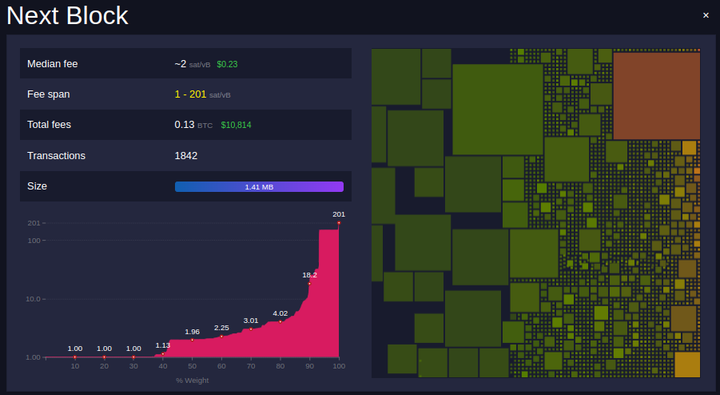Click the 3.01 data point on chart
The height and width of the screenshot is (395, 720).
[x=251, y=329]
